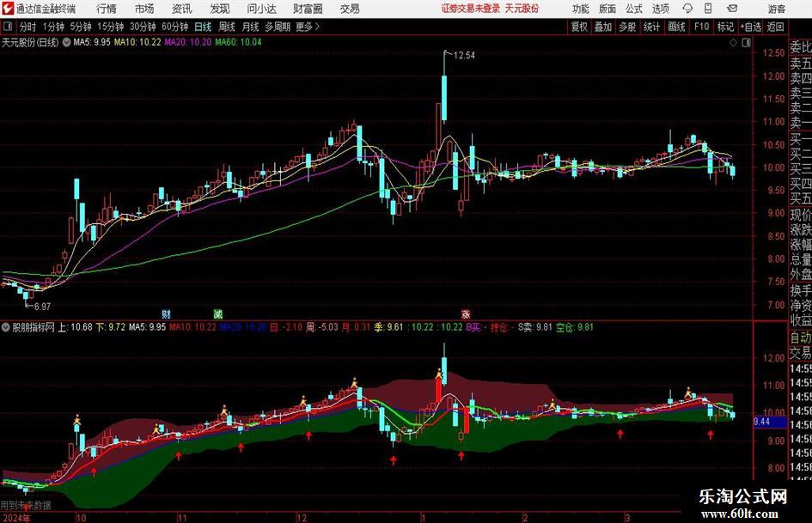Image resolution: width=812 pixels, height=523 pixels.
Task: Click the 减 info marker below chart
Action: pos(218,313)
